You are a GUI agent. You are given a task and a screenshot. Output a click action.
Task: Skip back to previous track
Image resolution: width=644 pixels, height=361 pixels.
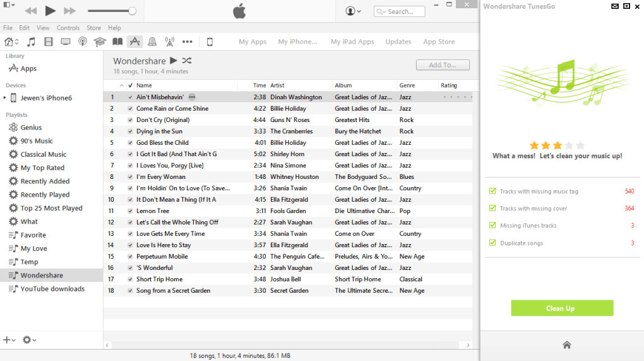31,11
